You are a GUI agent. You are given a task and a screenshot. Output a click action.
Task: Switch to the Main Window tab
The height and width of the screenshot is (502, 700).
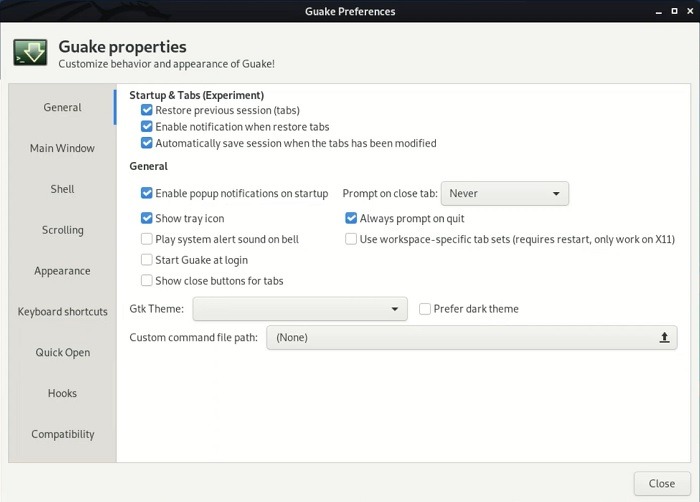click(62, 148)
